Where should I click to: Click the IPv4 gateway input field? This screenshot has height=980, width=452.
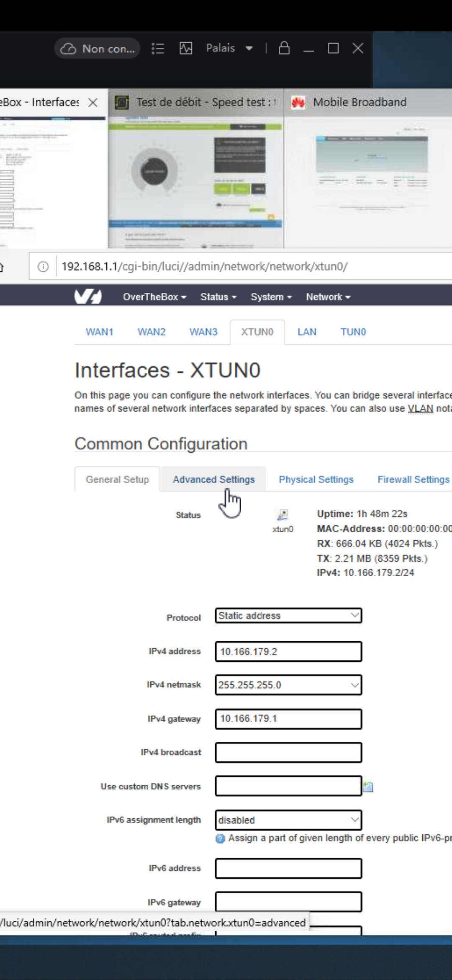click(x=288, y=719)
